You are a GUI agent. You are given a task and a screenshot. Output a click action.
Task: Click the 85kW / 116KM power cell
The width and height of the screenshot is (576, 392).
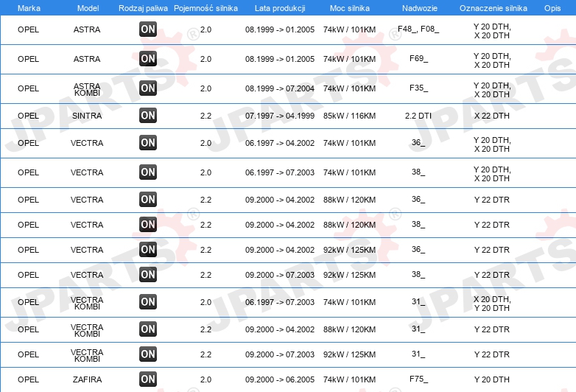point(349,116)
